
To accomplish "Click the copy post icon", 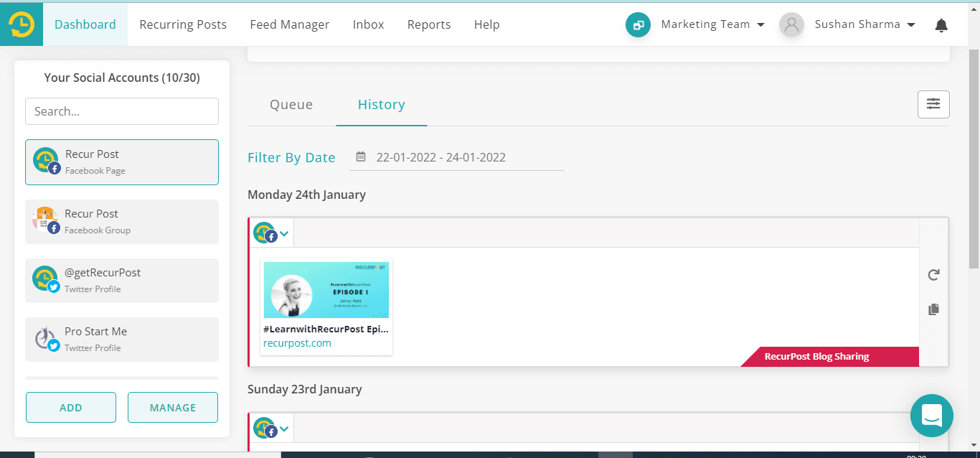I will (x=933, y=309).
